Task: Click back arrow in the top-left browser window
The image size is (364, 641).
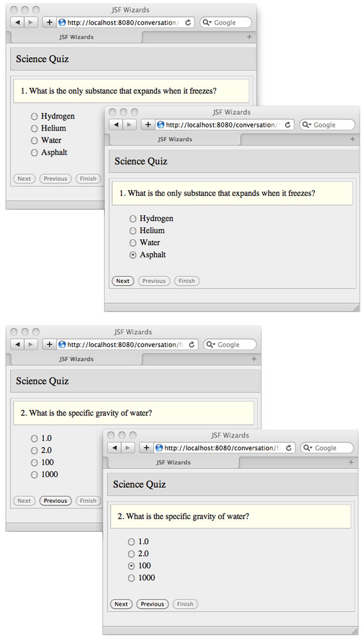Action: 17,23
